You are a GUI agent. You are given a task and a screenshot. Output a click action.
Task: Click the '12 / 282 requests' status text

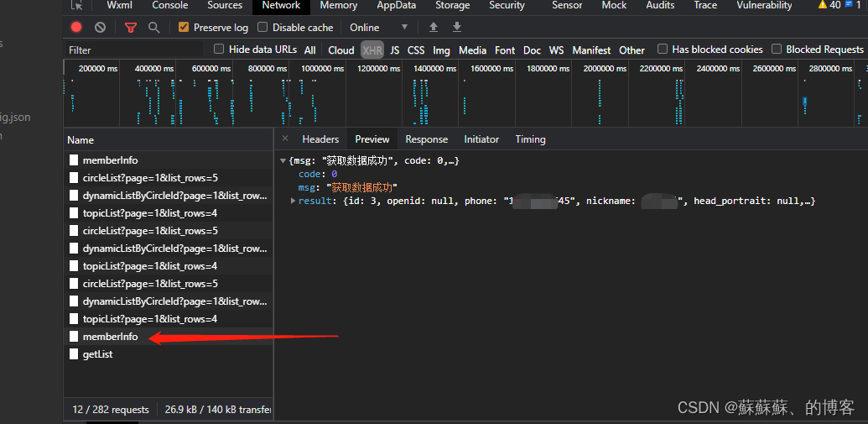(111, 410)
